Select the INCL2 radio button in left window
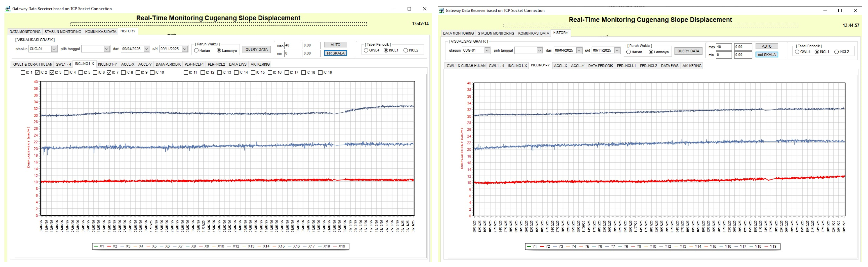Image resolution: width=868 pixels, height=267 pixels. (x=406, y=50)
